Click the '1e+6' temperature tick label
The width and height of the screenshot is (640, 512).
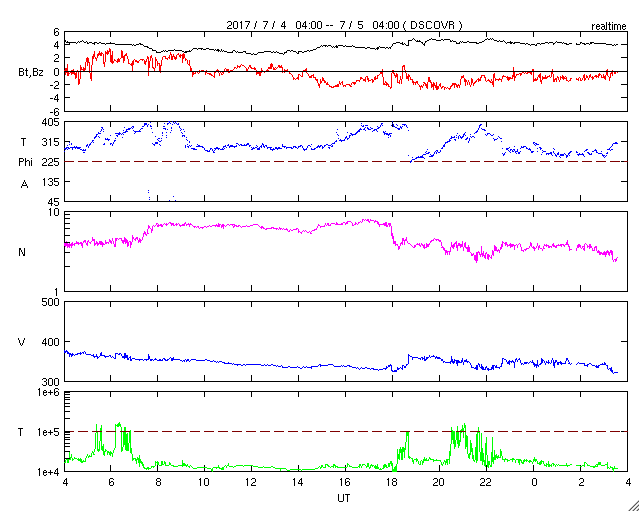[49, 392]
